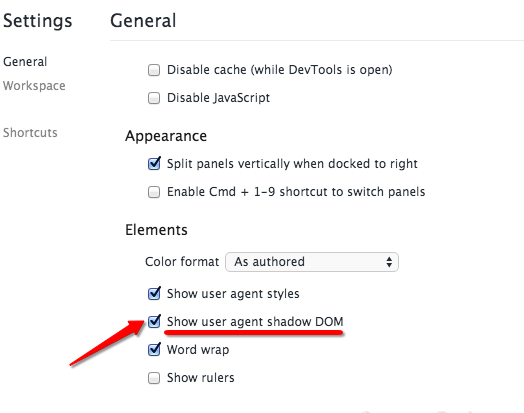Open the Color format dropdown
This screenshot has width=524, height=413.
tap(312, 262)
